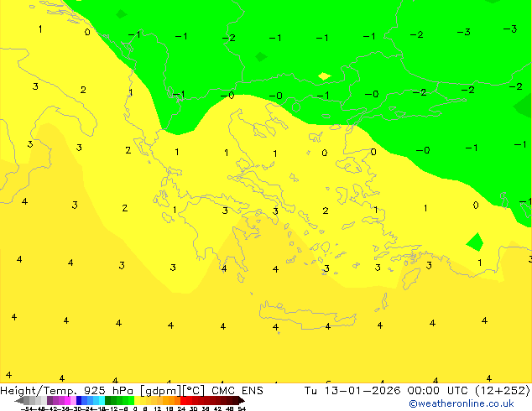Select the cyan swatch in the color legend
The height and width of the screenshot is (411, 532).
[102, 400]
